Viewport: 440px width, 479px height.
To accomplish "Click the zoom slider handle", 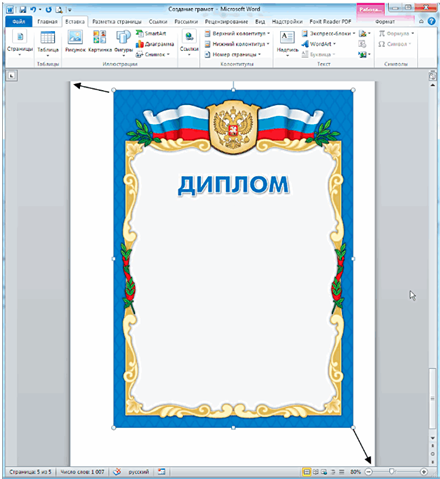I will click(392, 471).
